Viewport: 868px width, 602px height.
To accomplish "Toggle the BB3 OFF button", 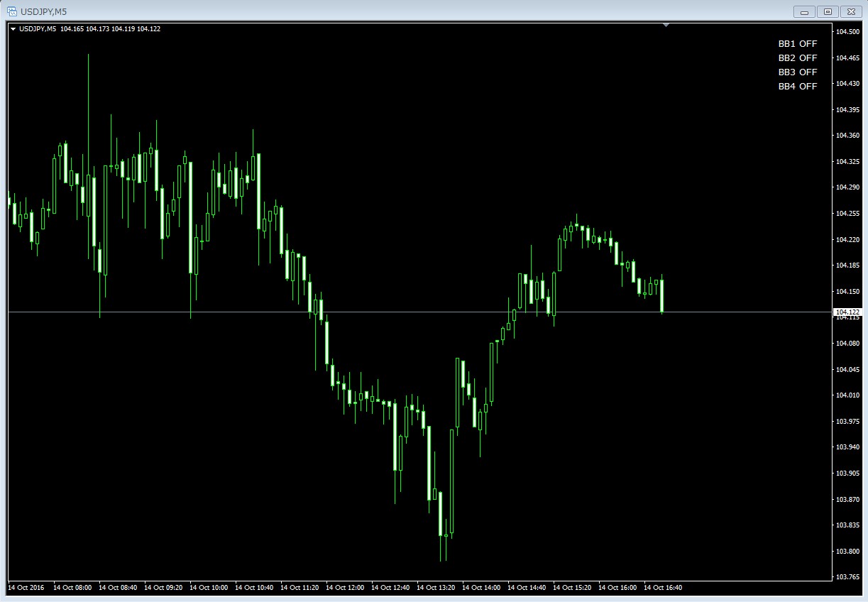I will click(x=798, y=72).
